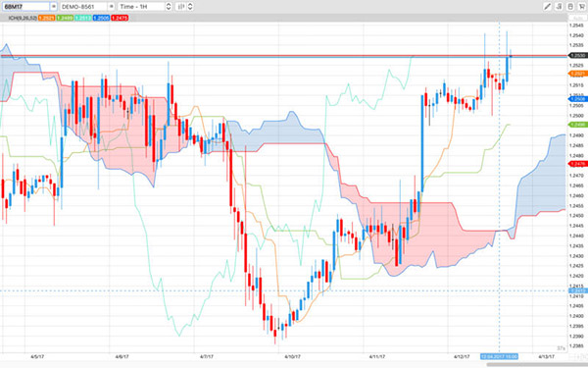
Task: Click the black 1.2530 price label on axis
Action: tap(578, 56)
